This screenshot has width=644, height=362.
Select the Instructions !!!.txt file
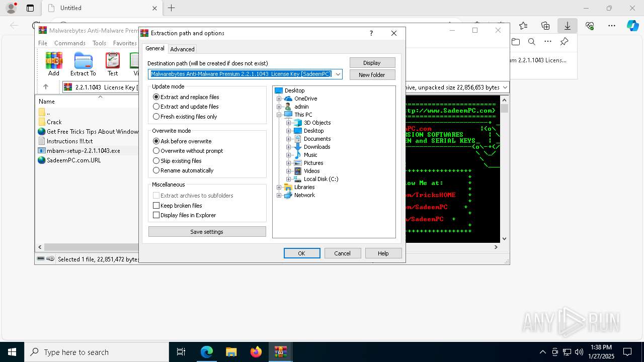65,141
